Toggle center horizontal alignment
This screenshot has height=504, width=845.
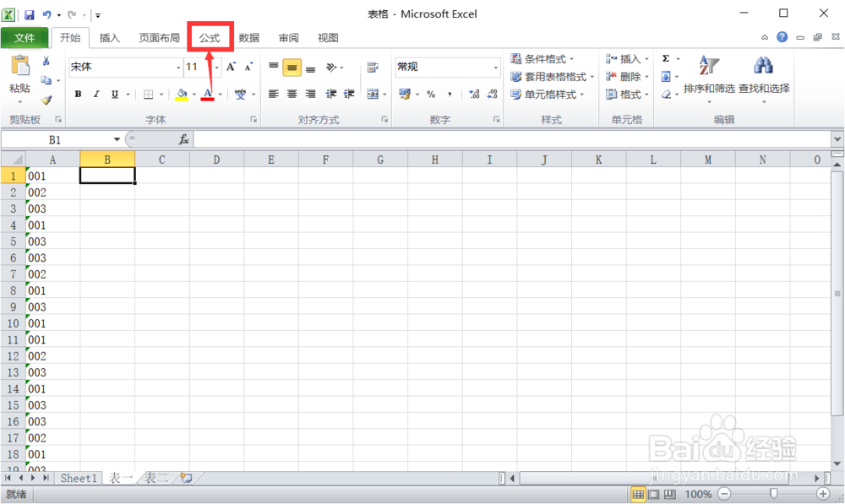[x=292, y=95]
